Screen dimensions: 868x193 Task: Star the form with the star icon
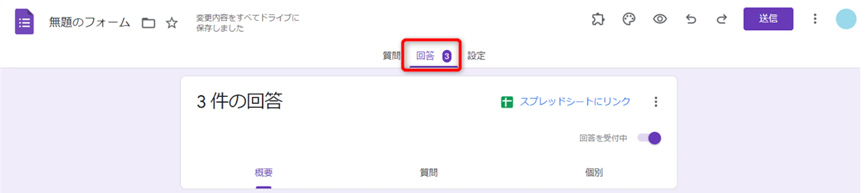(x=172, y=23)
